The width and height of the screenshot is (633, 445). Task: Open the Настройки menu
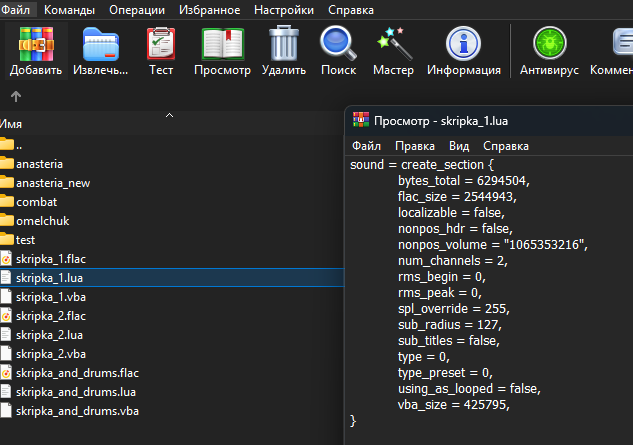pos(284,10)
